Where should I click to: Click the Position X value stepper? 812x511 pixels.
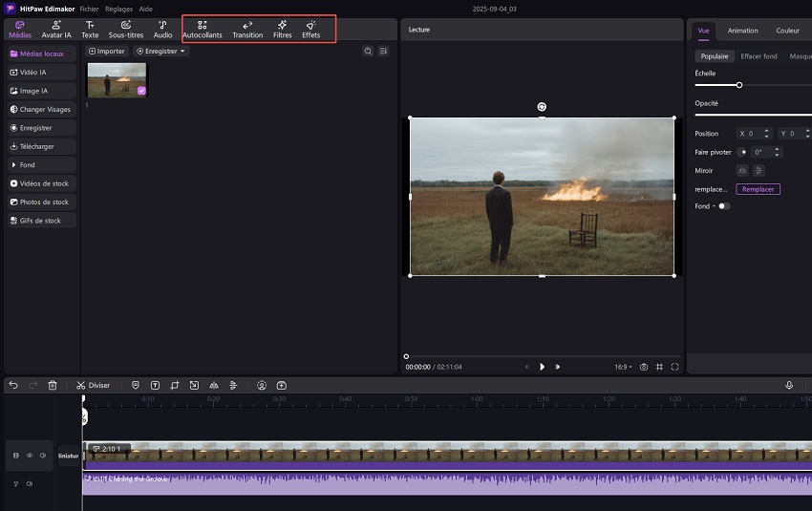click(x=766, y=134)
